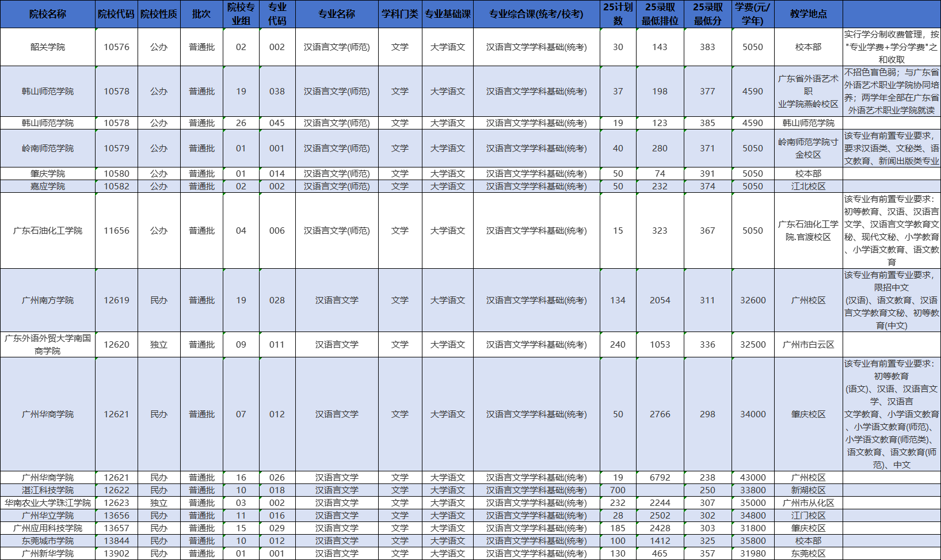Click the 25录取最低排位 column header
Viewport: 941px width, 560px height.
pos(660,14)
